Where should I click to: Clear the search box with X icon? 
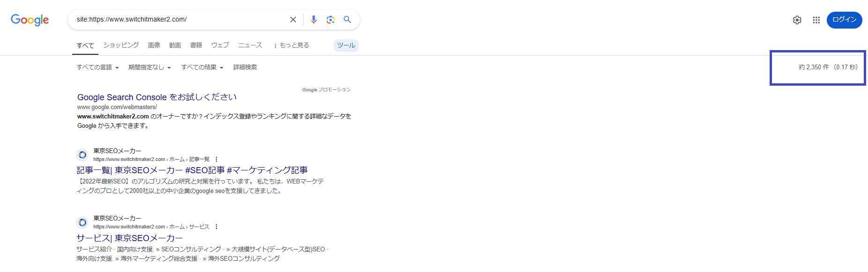coord(293,20)
